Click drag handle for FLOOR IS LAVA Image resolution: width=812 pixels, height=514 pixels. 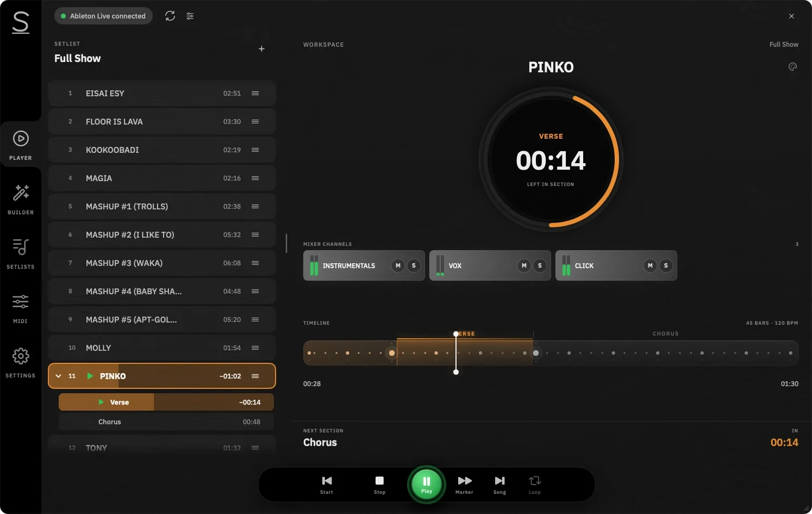point(255,122)
